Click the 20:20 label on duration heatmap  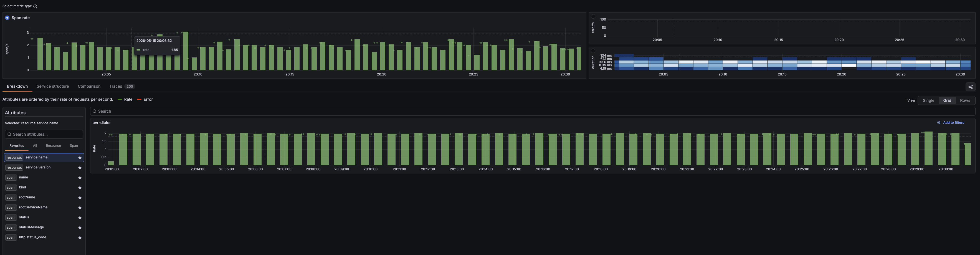841,75
